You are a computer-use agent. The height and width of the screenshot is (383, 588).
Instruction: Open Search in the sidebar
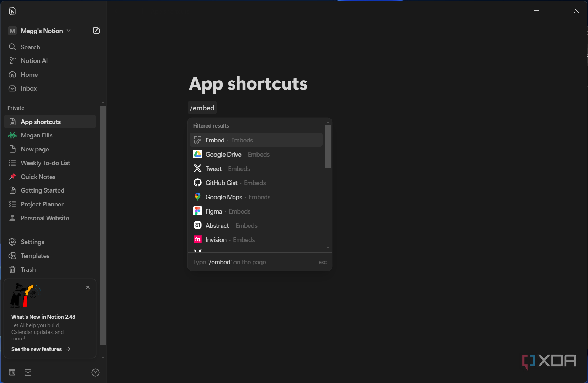click(x=50, y=47)
